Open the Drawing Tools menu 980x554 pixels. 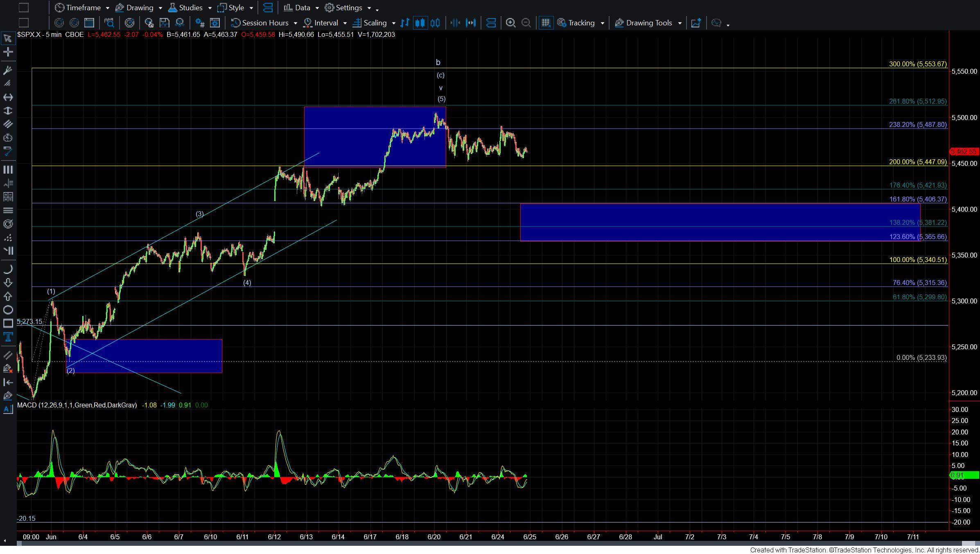[648, 23]
